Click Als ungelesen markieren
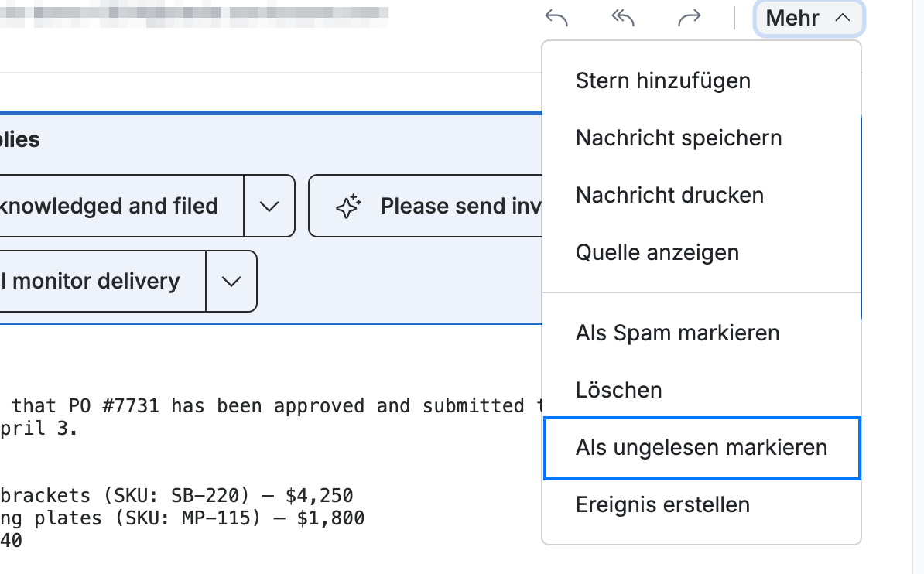 click(x=701, y=448)
